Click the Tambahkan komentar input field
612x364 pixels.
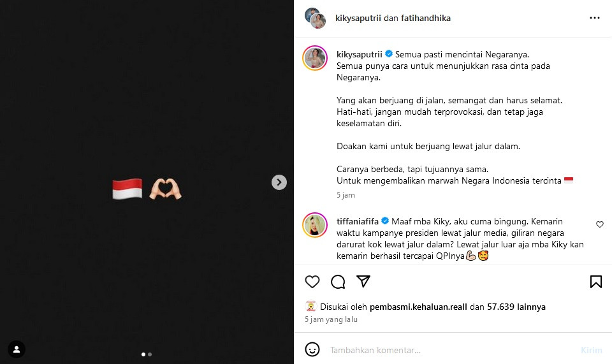click(x=453, y=350)
